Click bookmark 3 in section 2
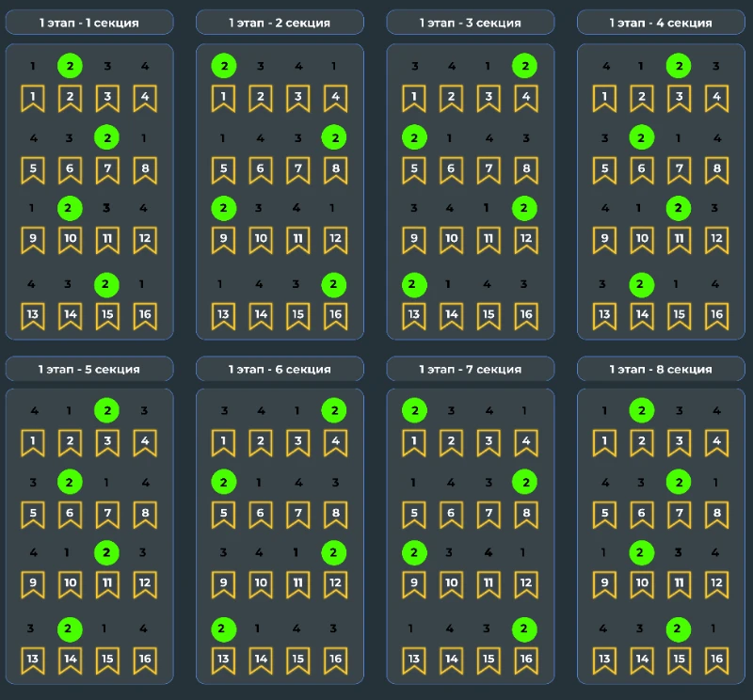The width and height of the screenshot is (753, 700). click(298, 98)
